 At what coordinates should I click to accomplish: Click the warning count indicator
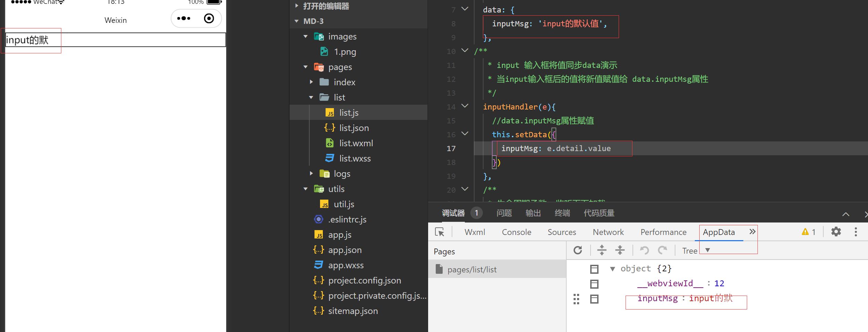pos(808,232)
